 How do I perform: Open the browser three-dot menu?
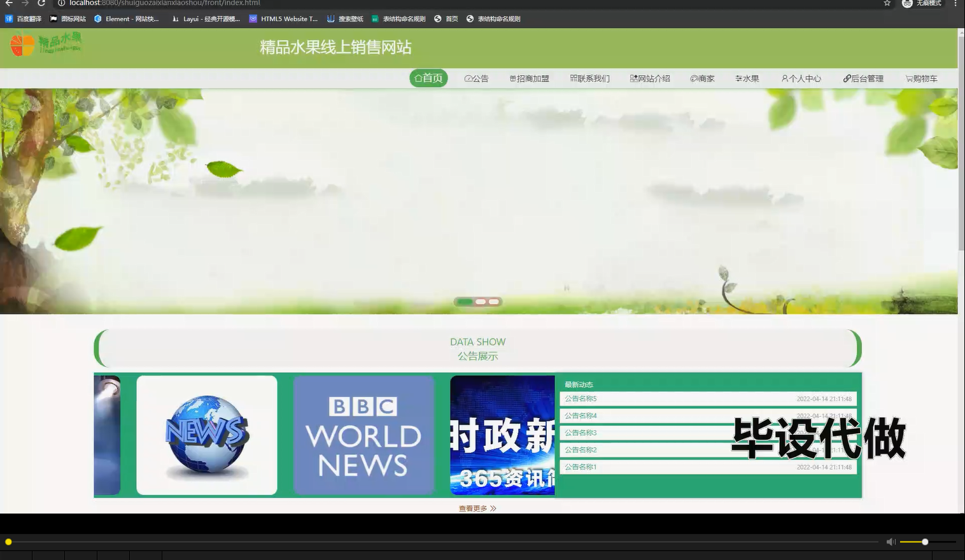pyautogui.click(x=957, y=4)
